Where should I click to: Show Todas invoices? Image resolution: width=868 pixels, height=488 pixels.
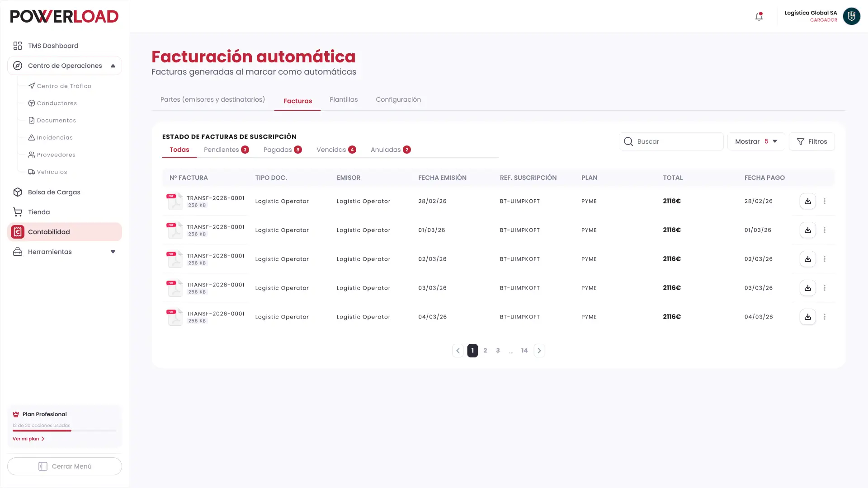pyautogui.click(x=179, y=150)
